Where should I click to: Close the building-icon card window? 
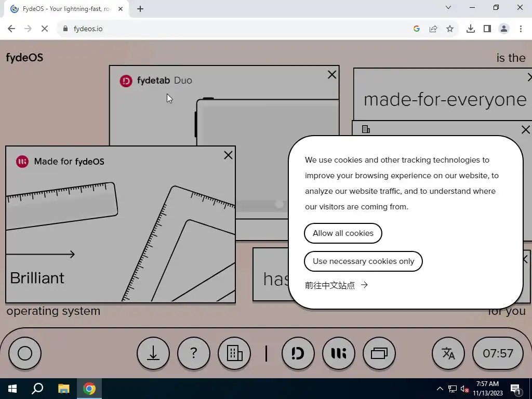[526, 129]
